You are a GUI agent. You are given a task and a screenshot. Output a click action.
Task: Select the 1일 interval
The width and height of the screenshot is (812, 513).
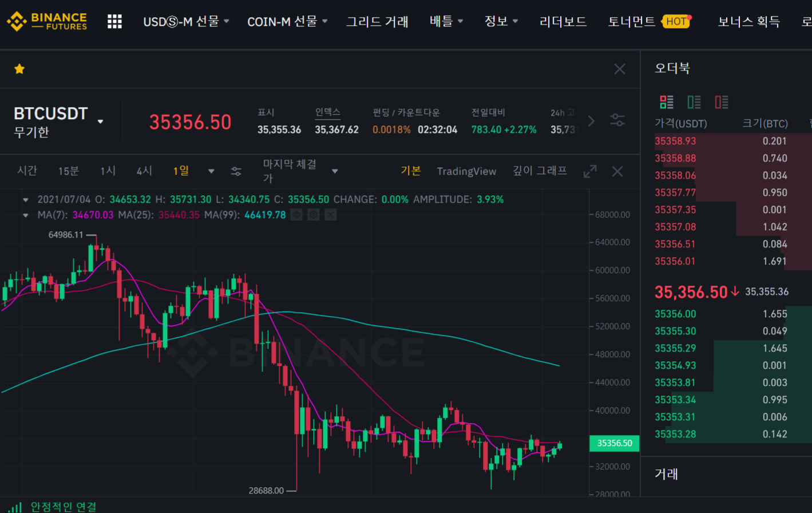[x=181, y=171]
